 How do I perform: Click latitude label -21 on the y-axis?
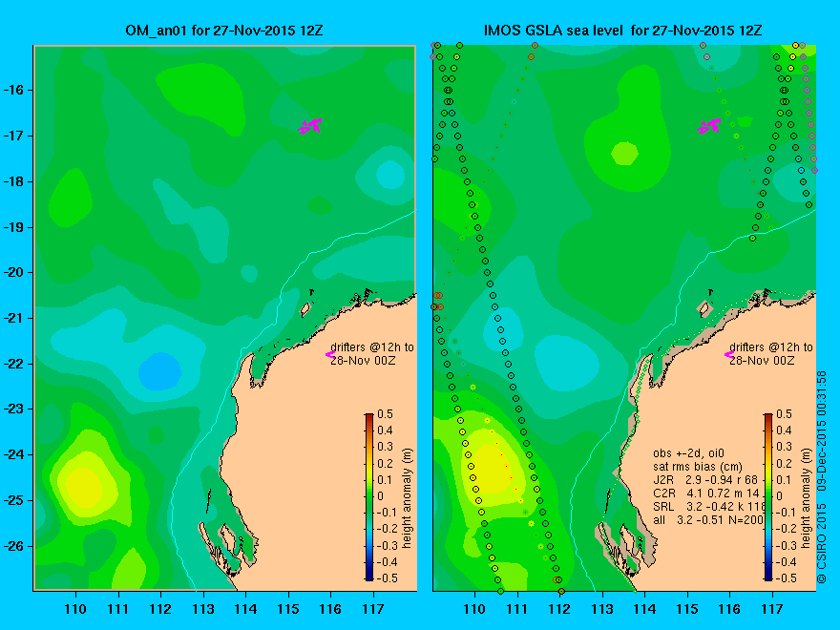(x=15, y=318)
